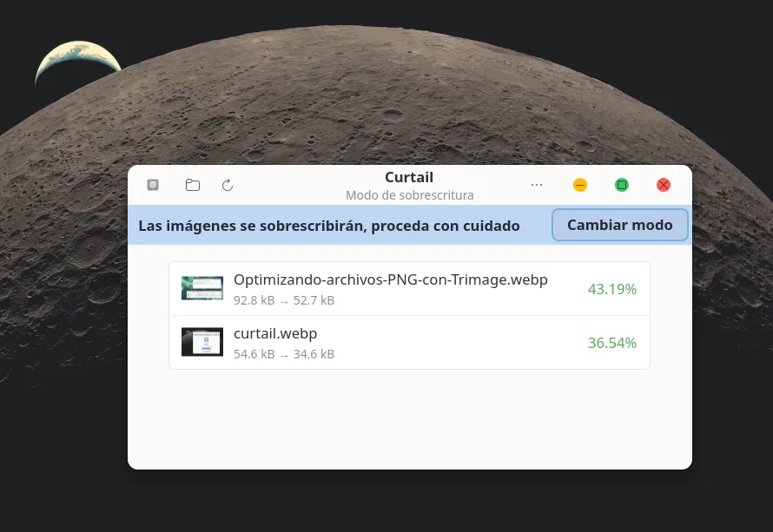
Task: Click the 54.6 kB → 34.6 kB size text
Action: coord(284,354)
